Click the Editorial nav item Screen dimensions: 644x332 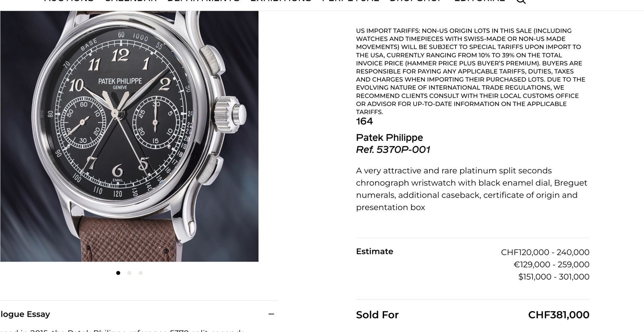[479, 1]
